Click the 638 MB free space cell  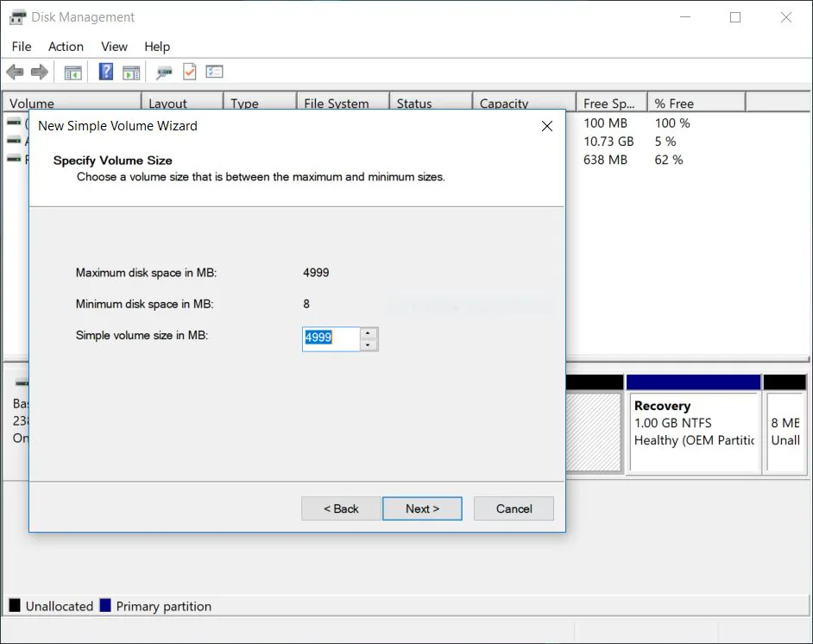605,160
